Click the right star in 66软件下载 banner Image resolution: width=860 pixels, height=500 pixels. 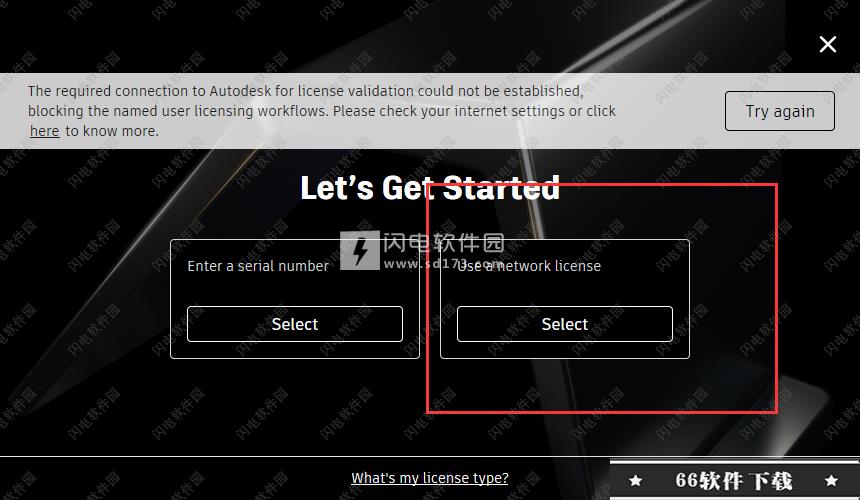[831, 481]
